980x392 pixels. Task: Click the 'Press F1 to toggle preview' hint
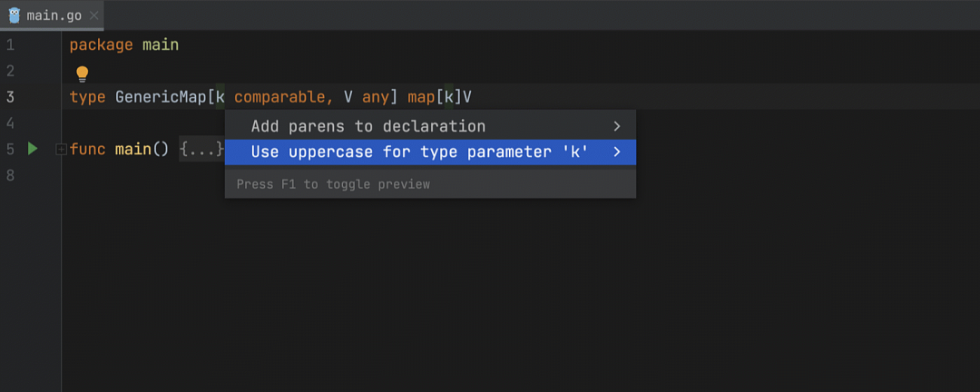click(x=333, y=184)
